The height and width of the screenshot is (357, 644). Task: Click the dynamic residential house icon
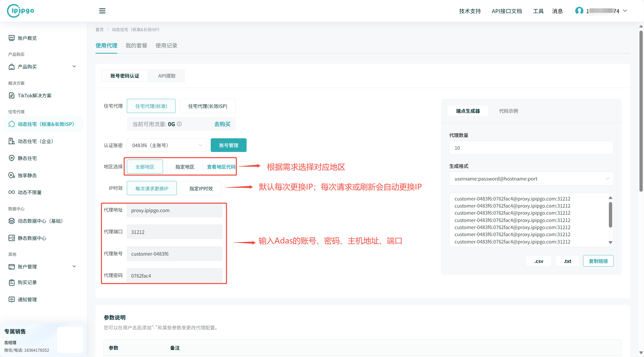(x=12, y=124)
